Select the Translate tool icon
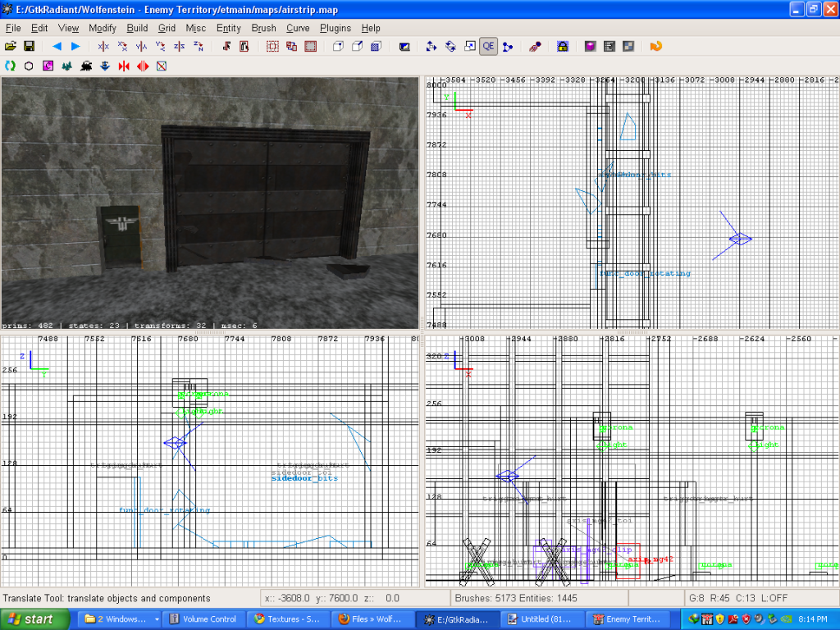The image size is (840, 630). pos(431,47)
